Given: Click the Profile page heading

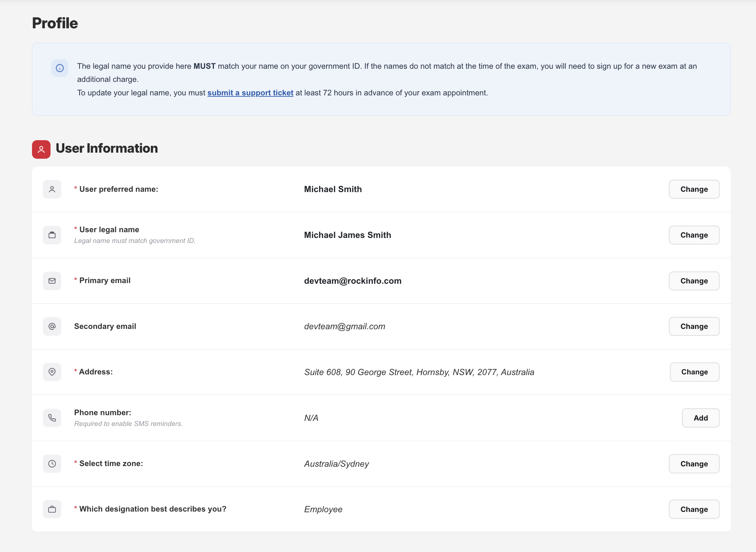Looking at the screenshot, I should (x=55, y=23).
